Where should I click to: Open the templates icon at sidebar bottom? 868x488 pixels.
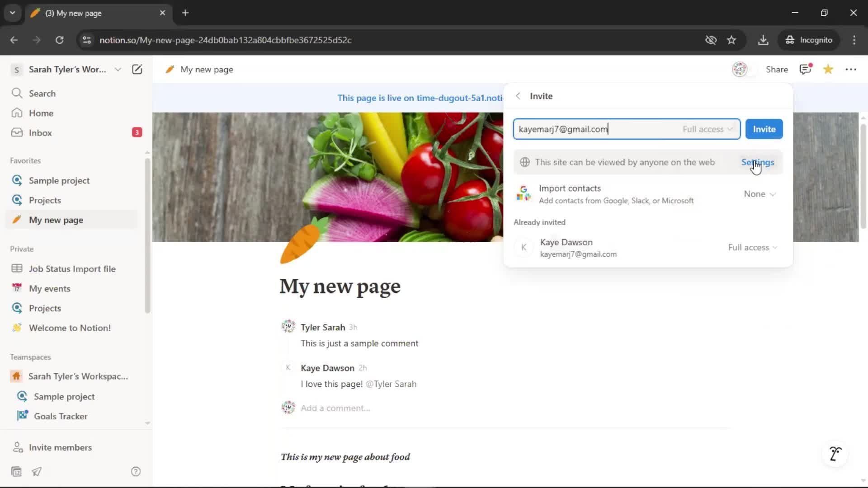point(16,472)
